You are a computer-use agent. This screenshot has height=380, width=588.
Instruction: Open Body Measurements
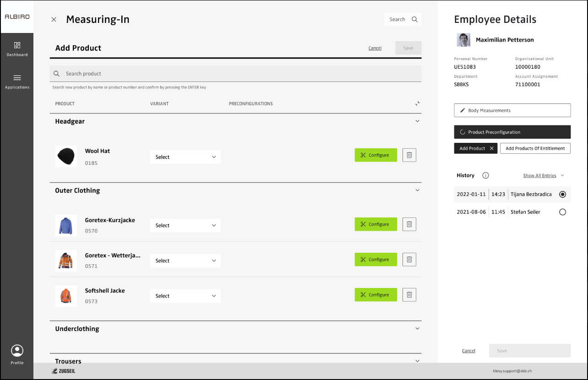(512, 110)
